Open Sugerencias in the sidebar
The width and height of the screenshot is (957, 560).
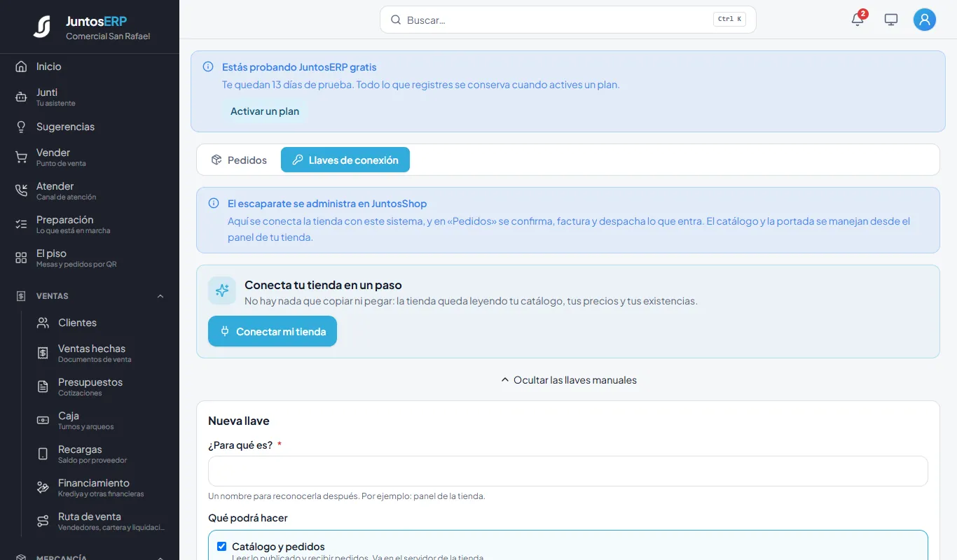click(90, 127)
